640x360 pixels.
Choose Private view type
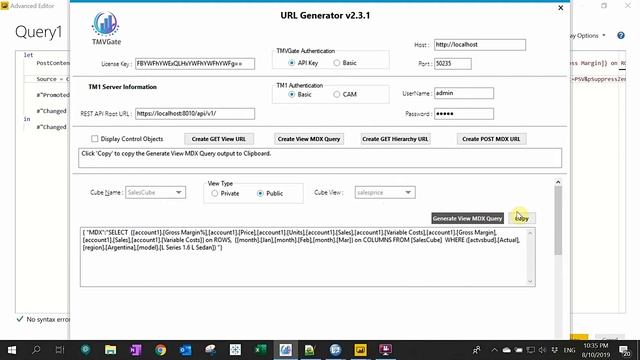pos(215,193)
